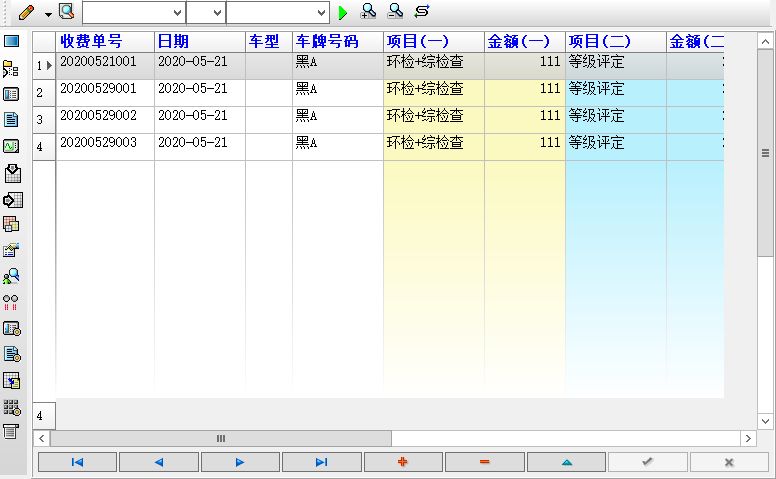Click the pencil edit tool icon
776x479 pixels.
26,12
